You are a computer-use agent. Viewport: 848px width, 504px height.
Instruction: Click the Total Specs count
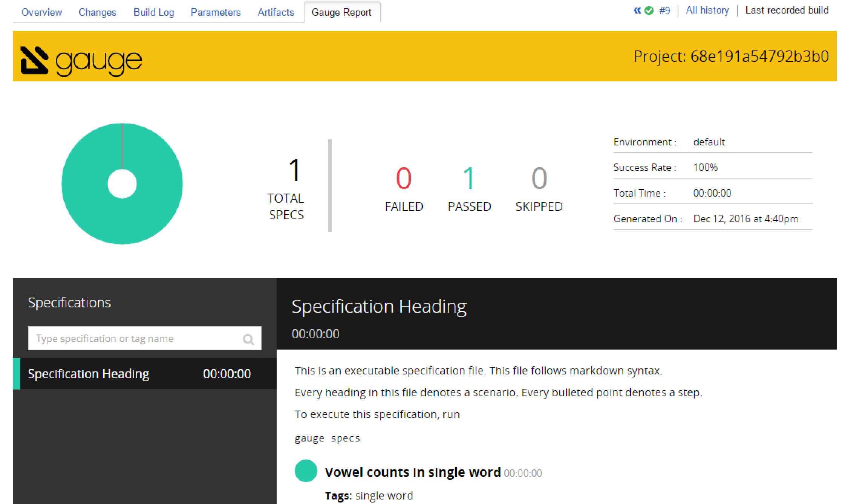[x=294, y=170]
